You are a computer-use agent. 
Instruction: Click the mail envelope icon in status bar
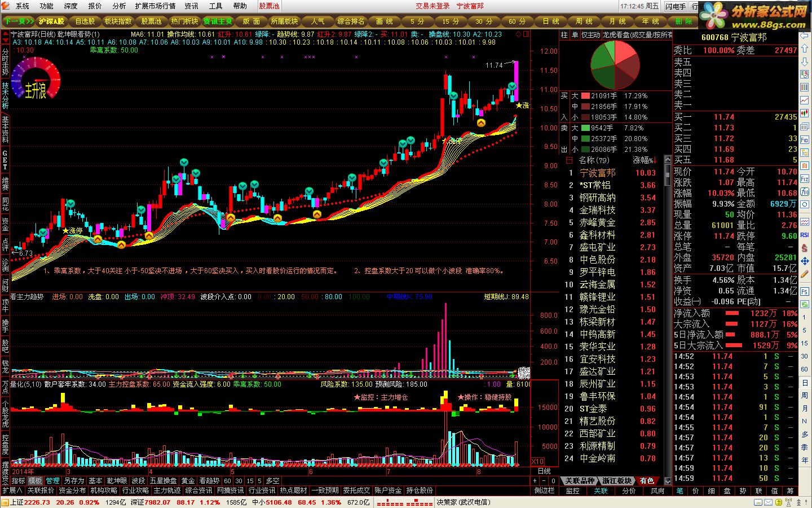767,502
